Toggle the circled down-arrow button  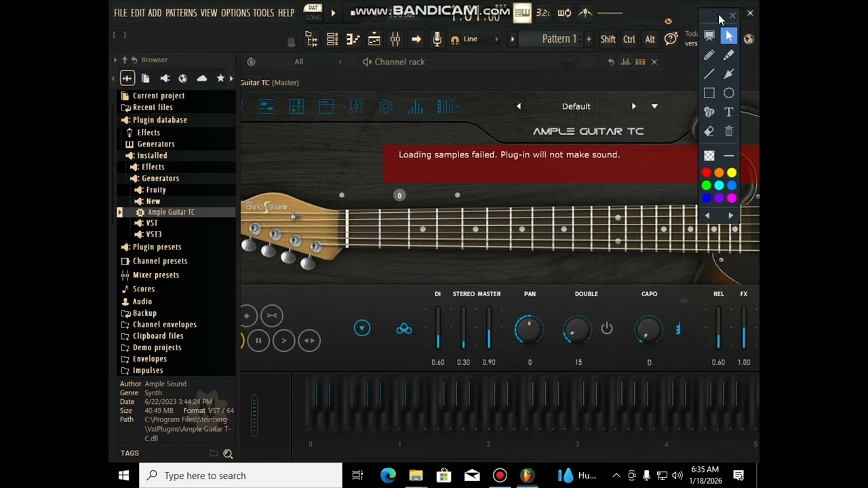(x=362, y=329)
